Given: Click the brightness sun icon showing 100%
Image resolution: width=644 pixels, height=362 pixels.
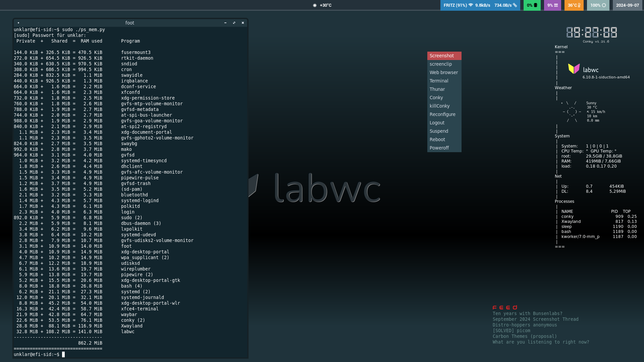Looking at the screenshot, I should 604,5.
